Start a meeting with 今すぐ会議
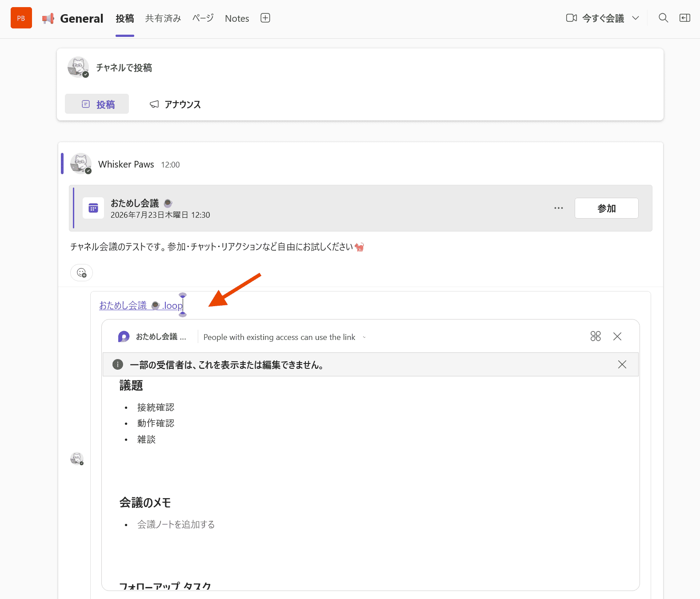 [595, 18]
